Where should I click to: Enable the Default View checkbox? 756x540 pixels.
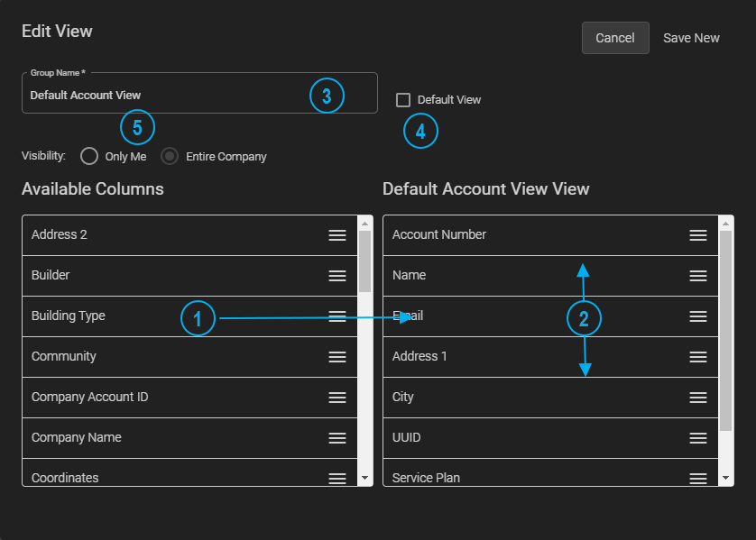click(x=402, y=100)
